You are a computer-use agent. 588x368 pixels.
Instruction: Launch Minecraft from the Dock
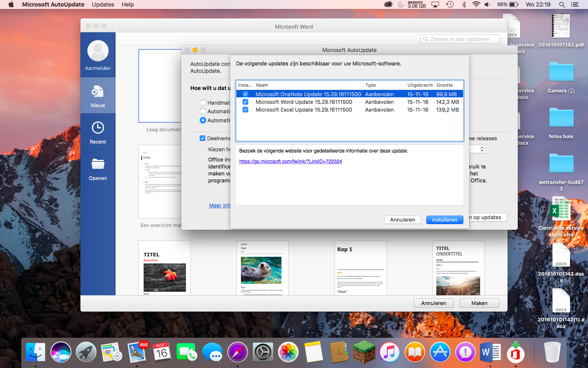coord(364,352)
